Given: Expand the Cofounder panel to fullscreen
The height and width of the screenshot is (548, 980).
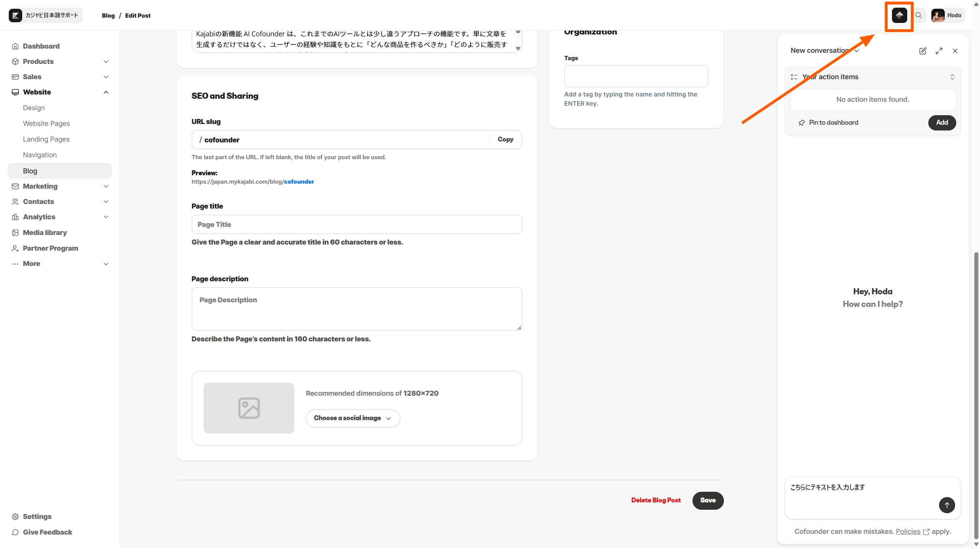Looking at the screenshot, I should click(939, 51).
